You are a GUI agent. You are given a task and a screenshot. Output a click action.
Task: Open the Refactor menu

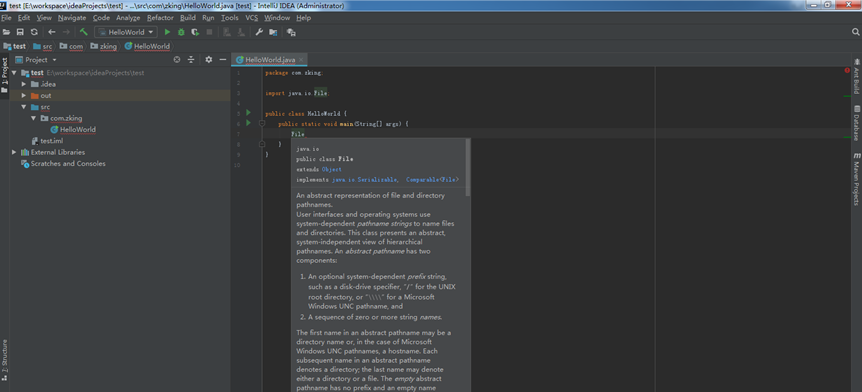160,18
